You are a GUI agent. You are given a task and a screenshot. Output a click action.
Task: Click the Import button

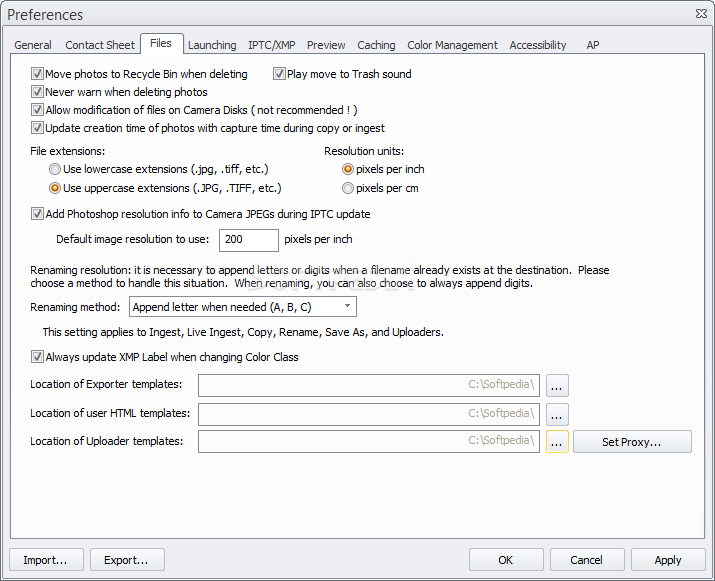[x=47, y=560]
